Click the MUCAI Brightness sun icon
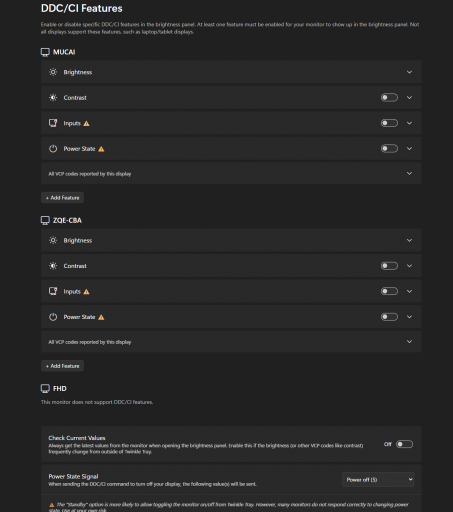This screenshot has width=453, height=512. tap(53, 72)
